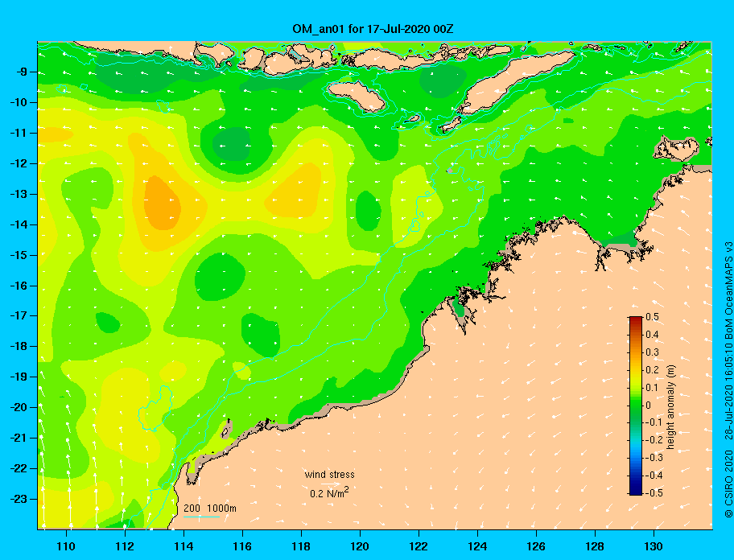
Task: Click the 'height anomaly (m)' colorbar label
Action: click(x=671, y=406)
